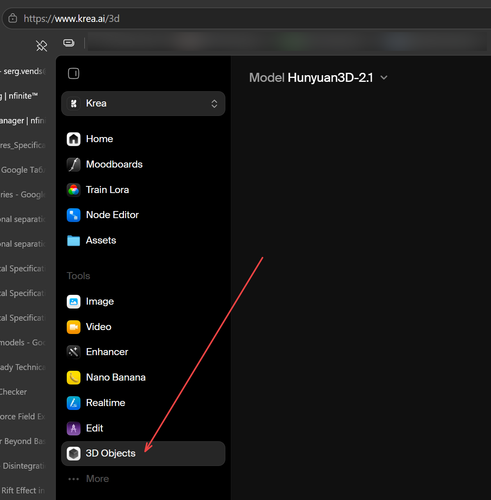The image size is (491, 500).
Task: Switch to anager | nfin browser tab
Action: [x=23, y=121]
